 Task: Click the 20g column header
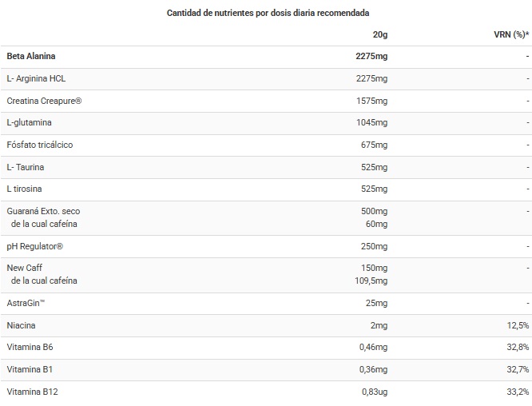click(380, 34)
